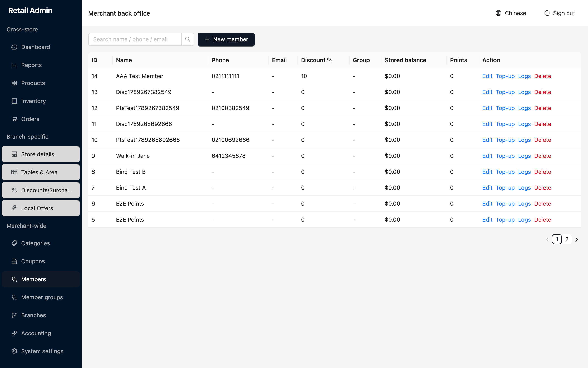Click the Dashboard gauge icon
This screenshot has width=588, height=368.
point(14,47)
